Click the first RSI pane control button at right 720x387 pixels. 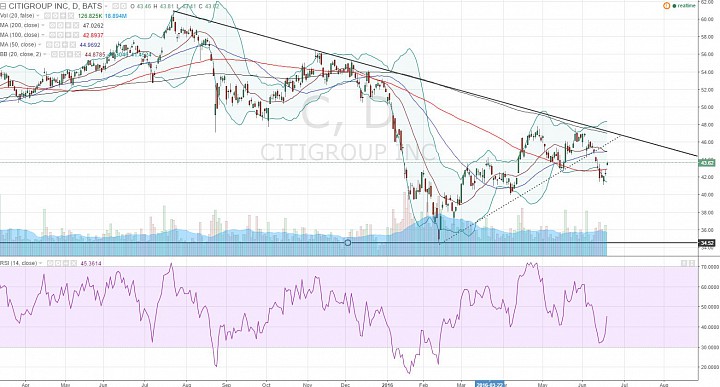pyautogui.click(x=683, y=263)
